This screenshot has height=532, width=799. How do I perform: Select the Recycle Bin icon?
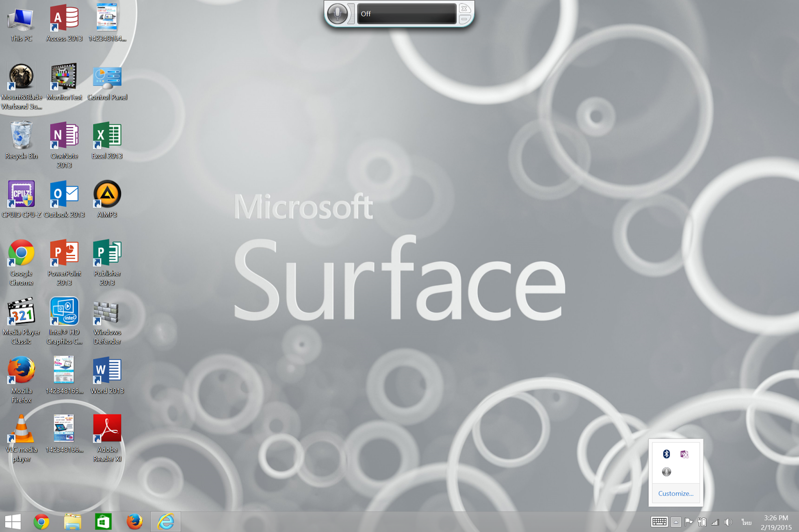pyautogui.click(x=21, y=141)
